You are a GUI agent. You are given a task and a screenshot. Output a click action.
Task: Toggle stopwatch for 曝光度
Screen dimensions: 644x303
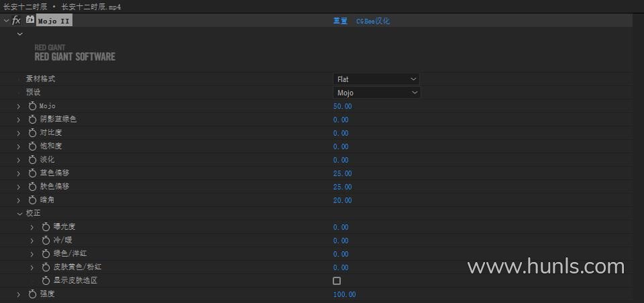46,227
